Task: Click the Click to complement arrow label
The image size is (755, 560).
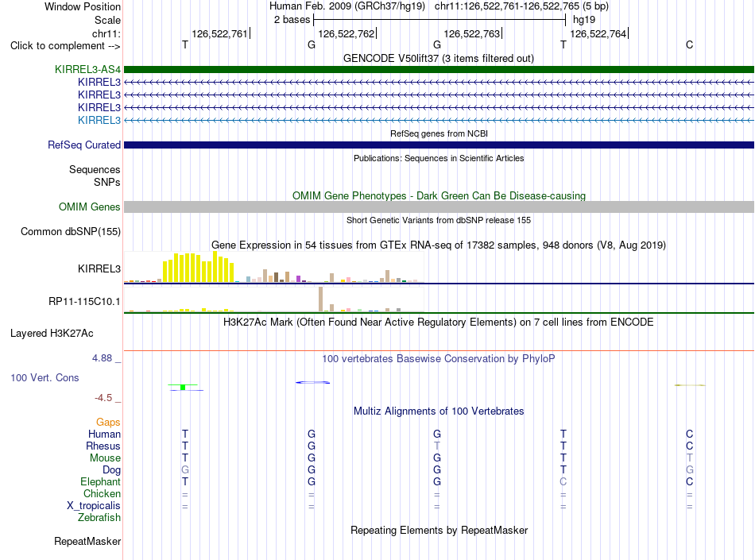Action: 65,46
